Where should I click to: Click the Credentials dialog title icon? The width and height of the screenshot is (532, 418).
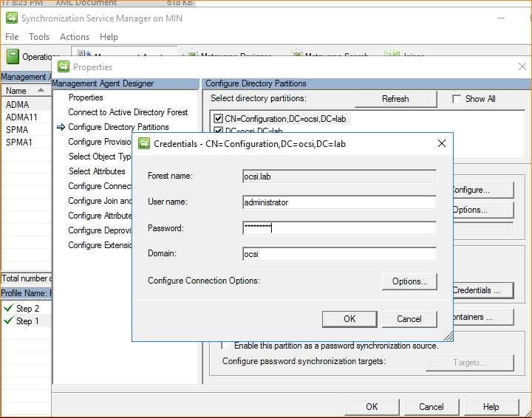144,143
